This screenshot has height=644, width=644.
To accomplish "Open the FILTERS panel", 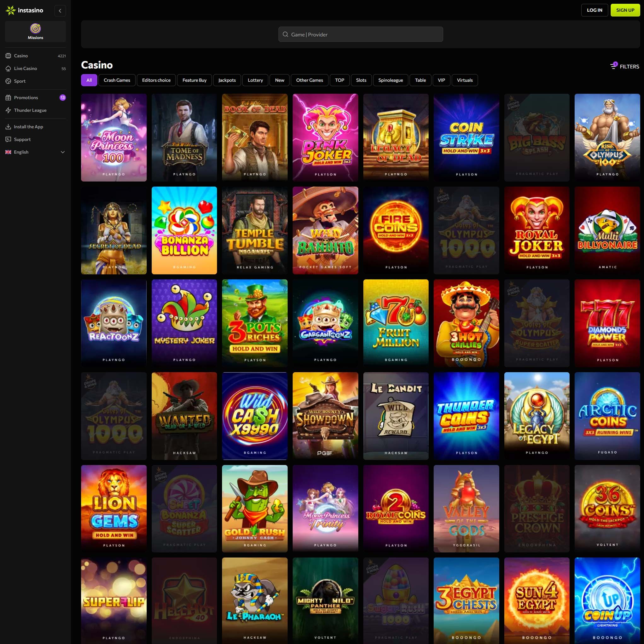I will pyautogui.click(x=625, y=66).
